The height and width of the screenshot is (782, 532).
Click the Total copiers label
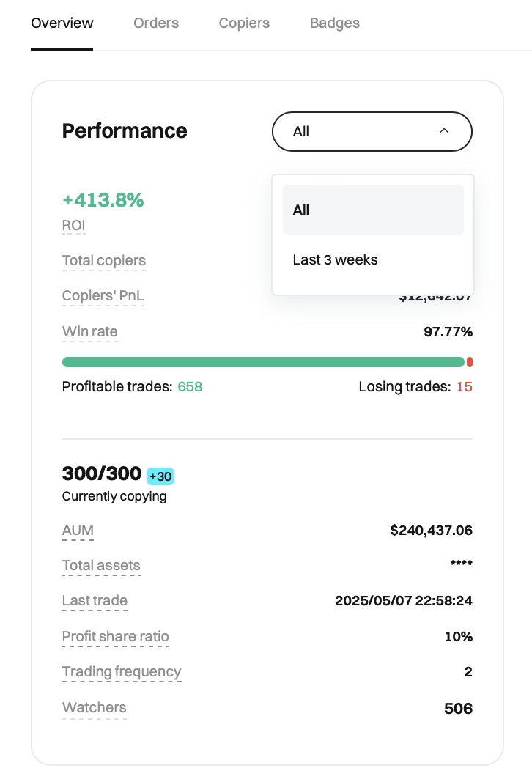click(x=104, y=260)
